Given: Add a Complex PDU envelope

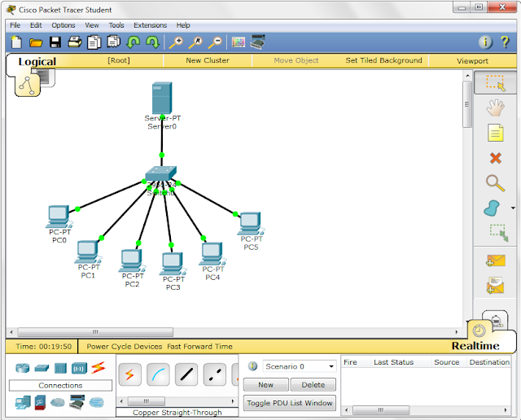Looking at the screenshot, I should coord(496,286).
